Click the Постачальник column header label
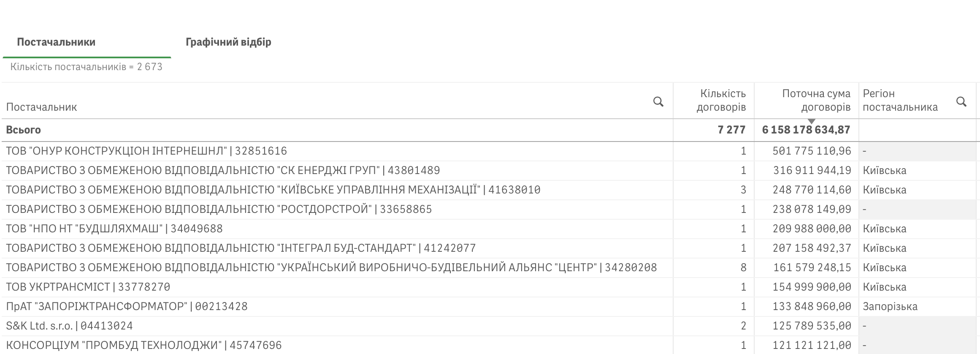 click(41, 107)
